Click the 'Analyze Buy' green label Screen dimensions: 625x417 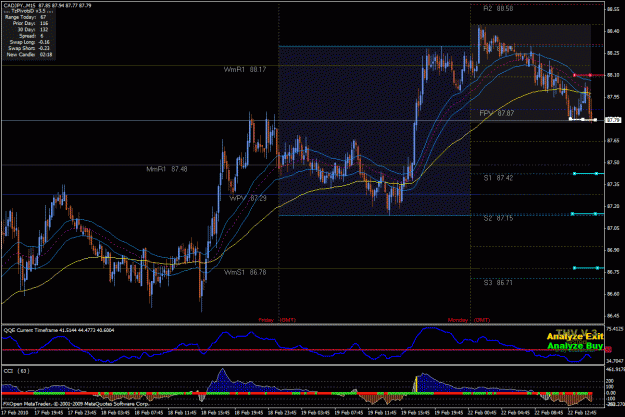575,346
